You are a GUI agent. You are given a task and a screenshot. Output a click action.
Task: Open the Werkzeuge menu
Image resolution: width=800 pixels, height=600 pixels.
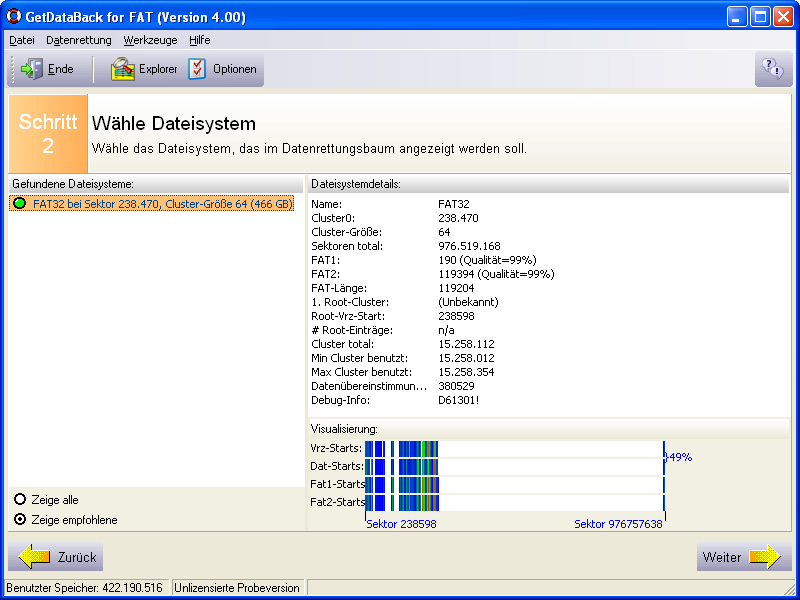click(150, 40)
